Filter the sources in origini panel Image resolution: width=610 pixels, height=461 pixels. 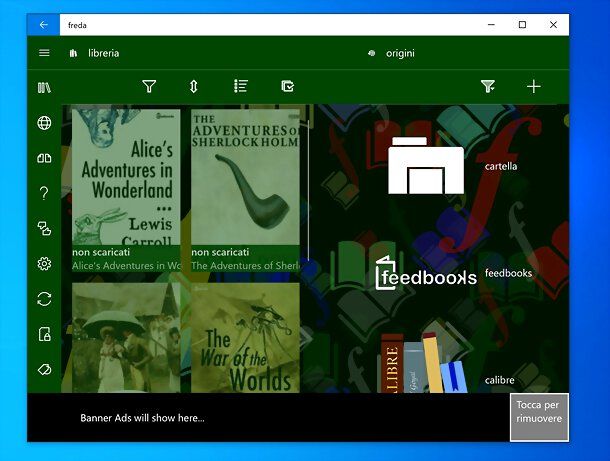(x=487, y=86)
